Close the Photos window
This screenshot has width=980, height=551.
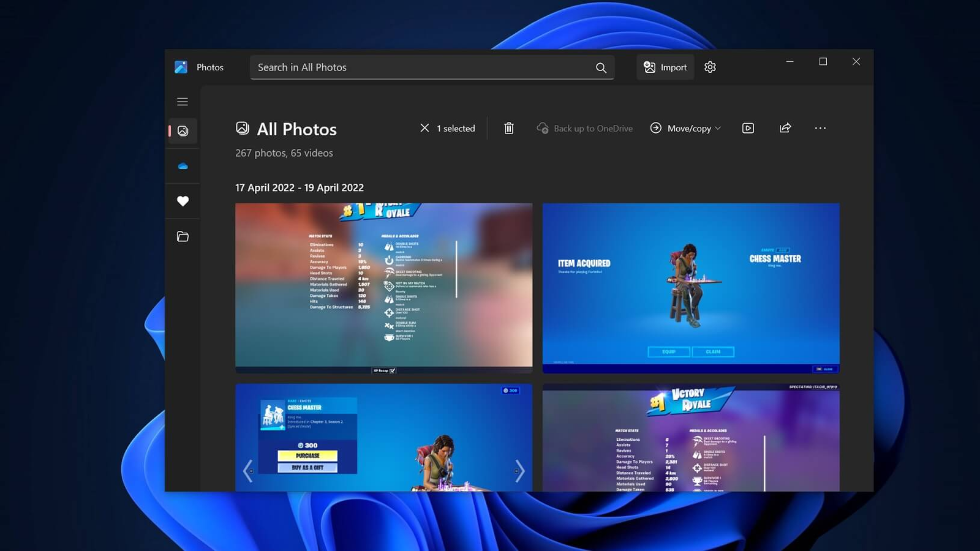pos(856,61)
